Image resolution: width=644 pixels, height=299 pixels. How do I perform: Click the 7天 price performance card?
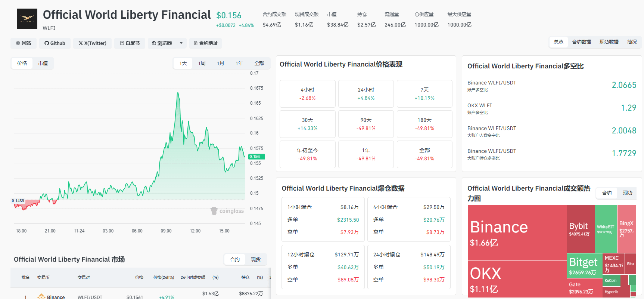tap(424, 94)
